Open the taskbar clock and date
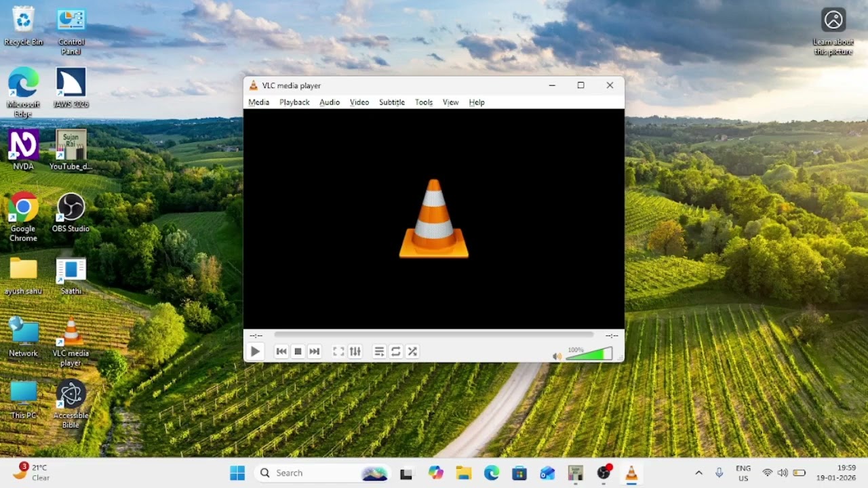Screen dimensions: 868x488 (x=837, y=473)
